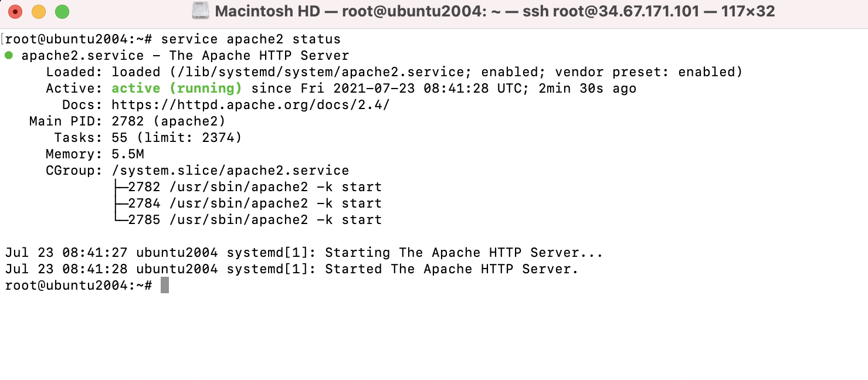Click the green status dot beside apache2.service
The image size is (868, 380).
point(8,56)
